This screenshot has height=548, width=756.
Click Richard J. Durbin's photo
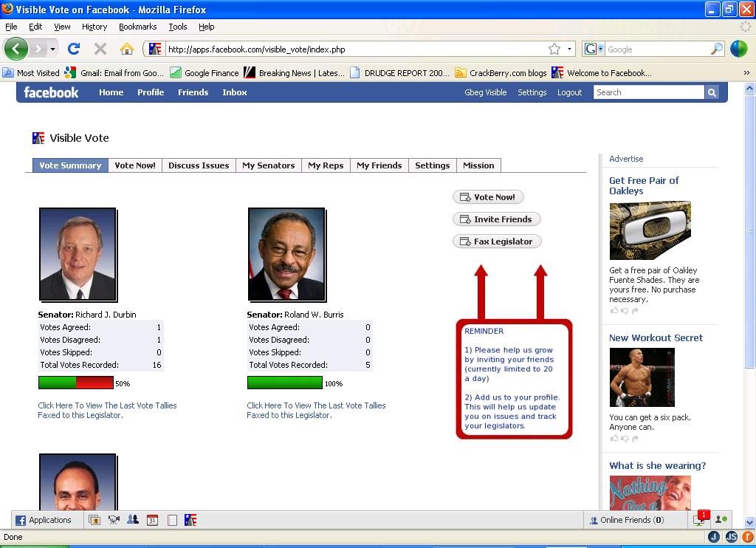(78, 254)
